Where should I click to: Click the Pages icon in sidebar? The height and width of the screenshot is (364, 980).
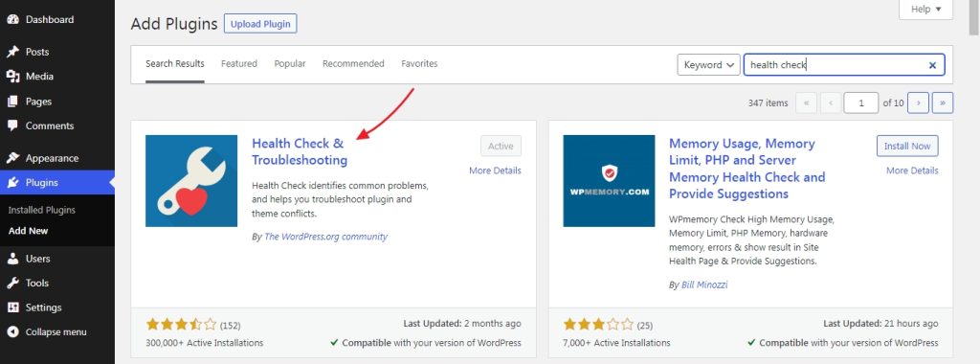pyautogui.click(x=13, y=102)
